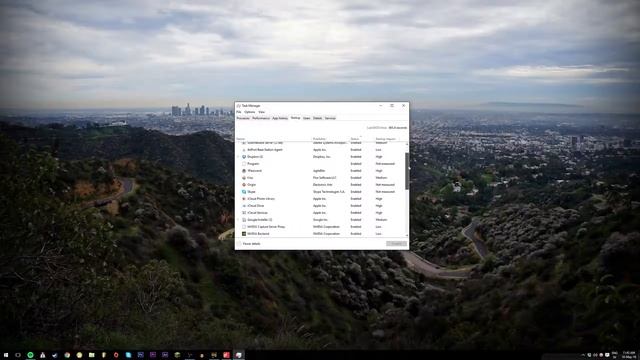
Task: Switch to the Details tab
Action: coord(318,118)
